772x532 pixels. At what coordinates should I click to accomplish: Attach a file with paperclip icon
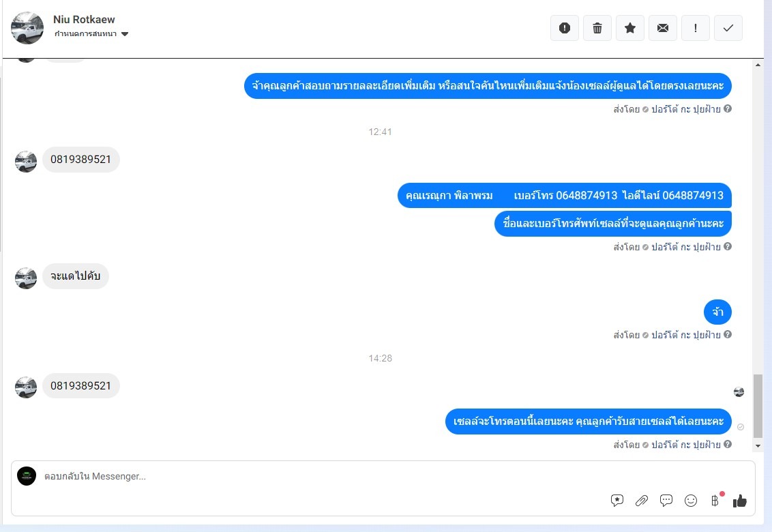point(642,501)
